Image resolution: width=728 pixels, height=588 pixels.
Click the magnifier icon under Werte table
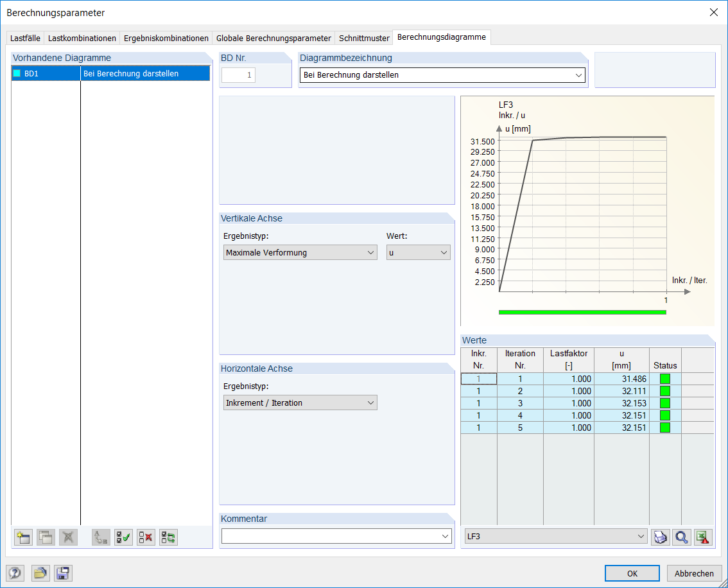pos(682,537)
